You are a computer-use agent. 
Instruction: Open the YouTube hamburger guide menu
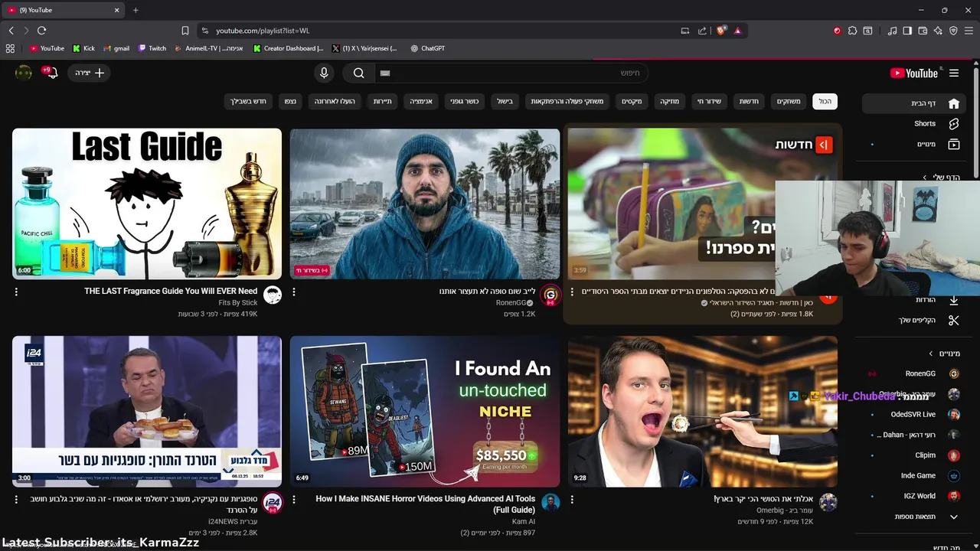pyautogui.click(x=953, y=73)
